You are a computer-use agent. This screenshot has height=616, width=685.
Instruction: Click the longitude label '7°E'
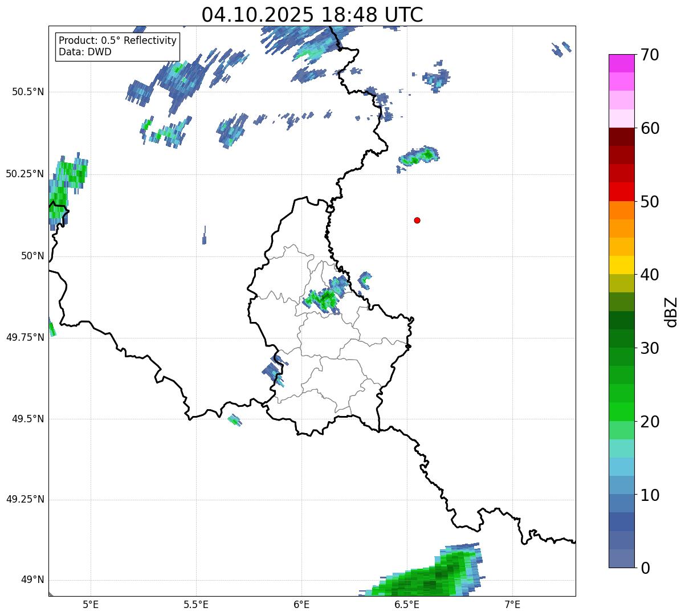[512, 604]
